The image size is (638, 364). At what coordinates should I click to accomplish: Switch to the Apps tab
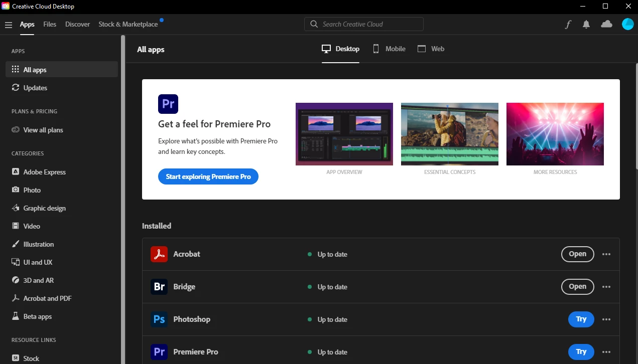pos(27,24)
